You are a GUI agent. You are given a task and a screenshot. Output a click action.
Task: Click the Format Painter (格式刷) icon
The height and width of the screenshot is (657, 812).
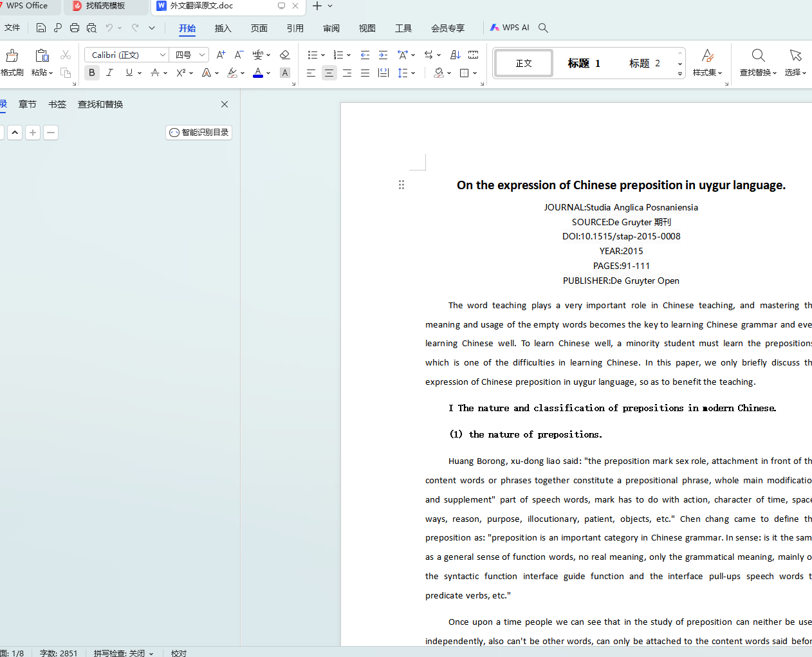[12, 56]
